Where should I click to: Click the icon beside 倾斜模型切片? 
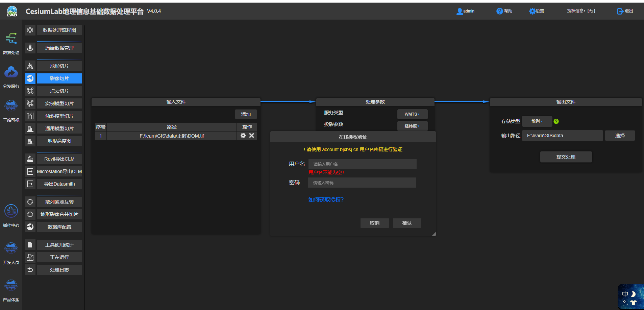pyautogui.click(x=30, y=116)
